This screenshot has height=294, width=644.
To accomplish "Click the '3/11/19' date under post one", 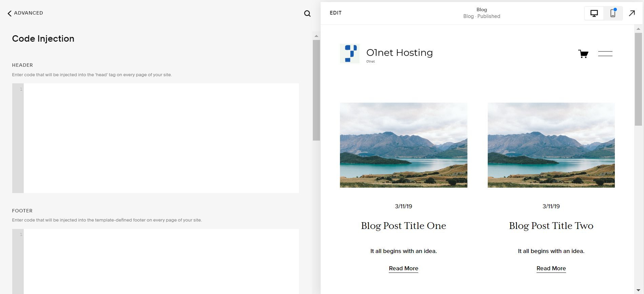I will tap(403, 206).
